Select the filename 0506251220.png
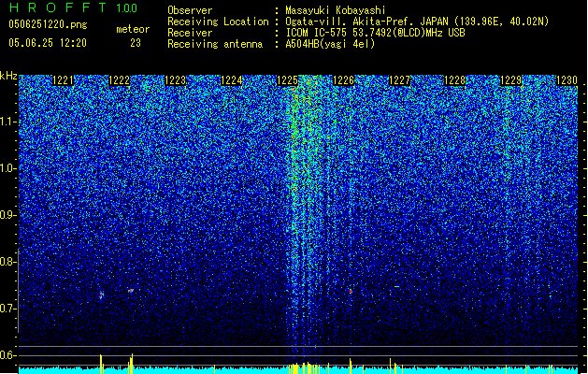This screenshot has height=374, width=588. (48, 24)
